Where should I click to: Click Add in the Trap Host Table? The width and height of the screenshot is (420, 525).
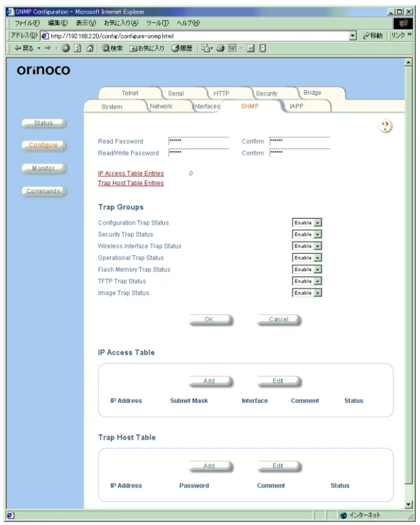click(210, 466)
